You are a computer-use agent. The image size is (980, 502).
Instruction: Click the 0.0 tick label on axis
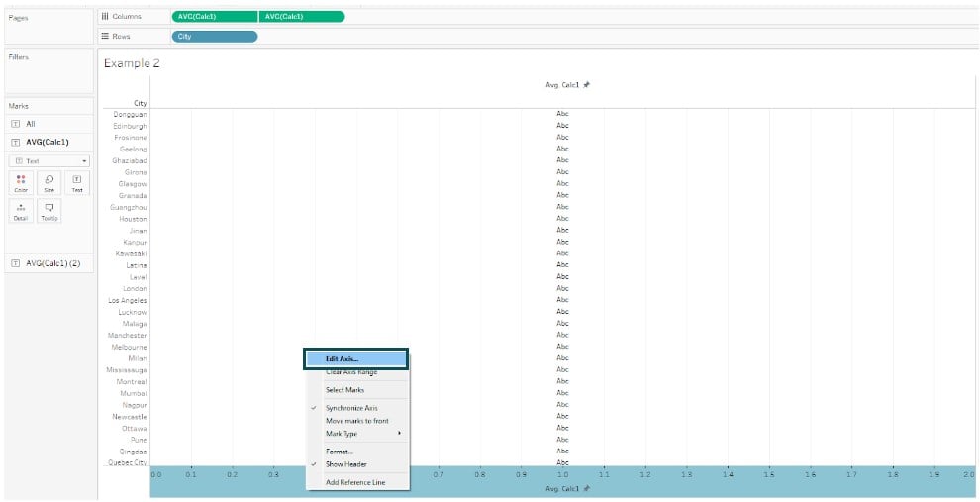click(156, 475)
